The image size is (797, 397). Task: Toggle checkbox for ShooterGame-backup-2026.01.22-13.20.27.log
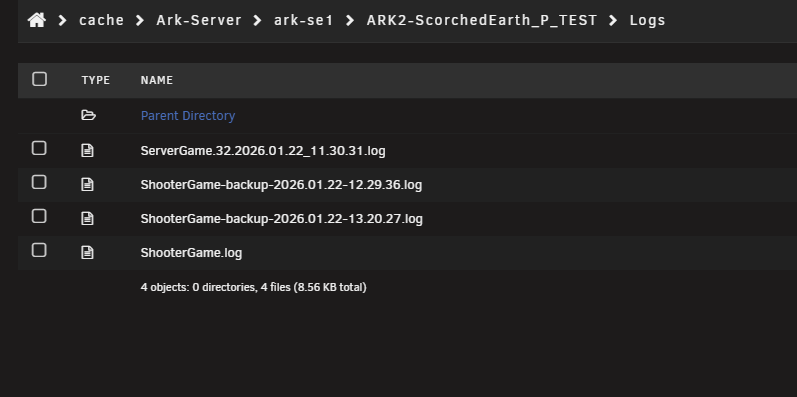pos(39,216)
